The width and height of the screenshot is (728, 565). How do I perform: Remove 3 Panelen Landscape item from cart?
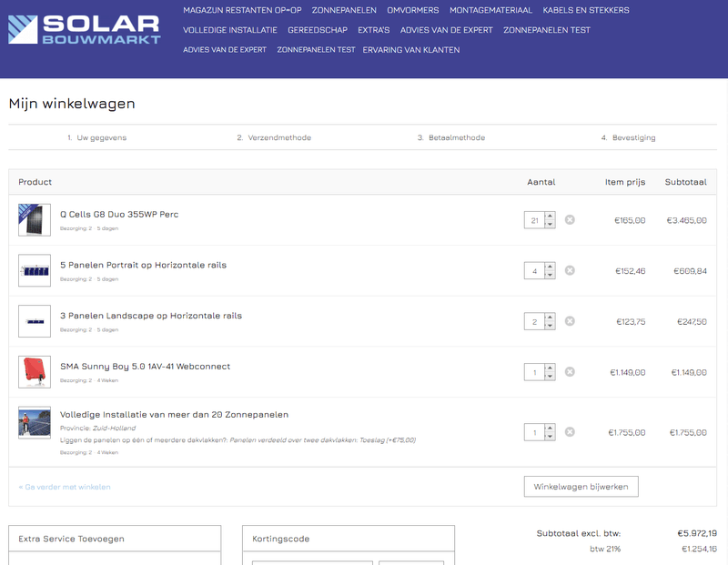tap(570, 321)
